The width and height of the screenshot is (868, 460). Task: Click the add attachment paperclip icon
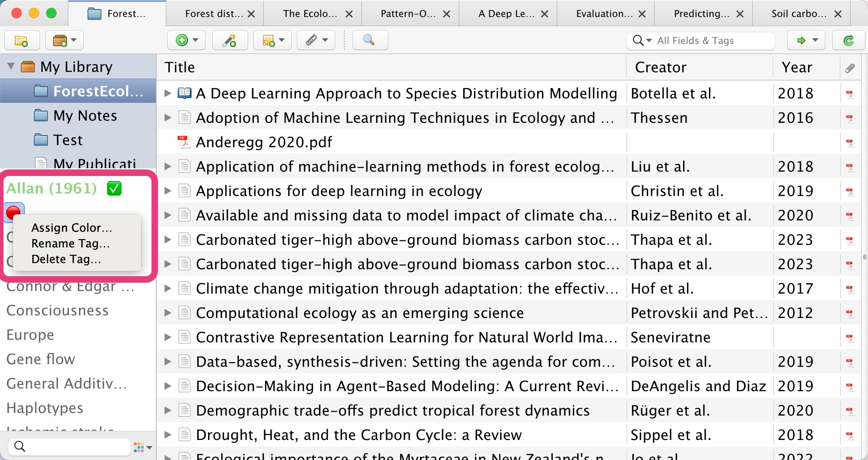[312, 40]
